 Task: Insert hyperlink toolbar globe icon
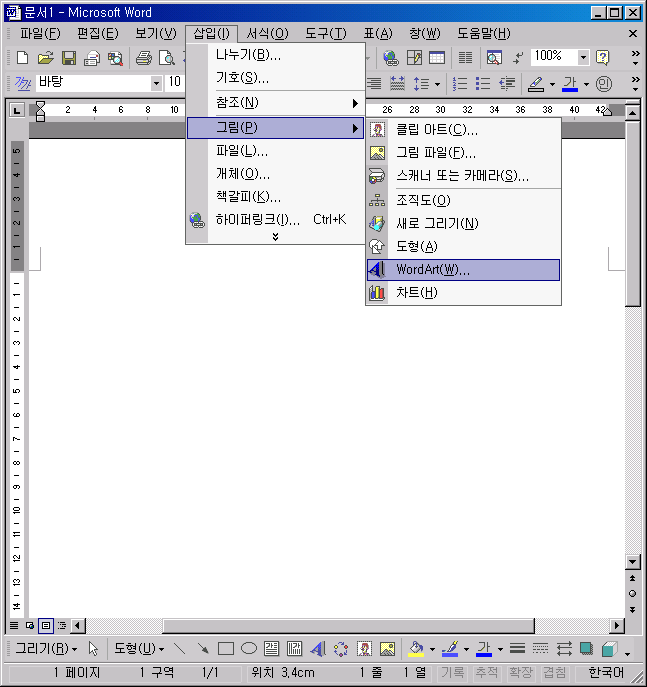tap(390, 58)
